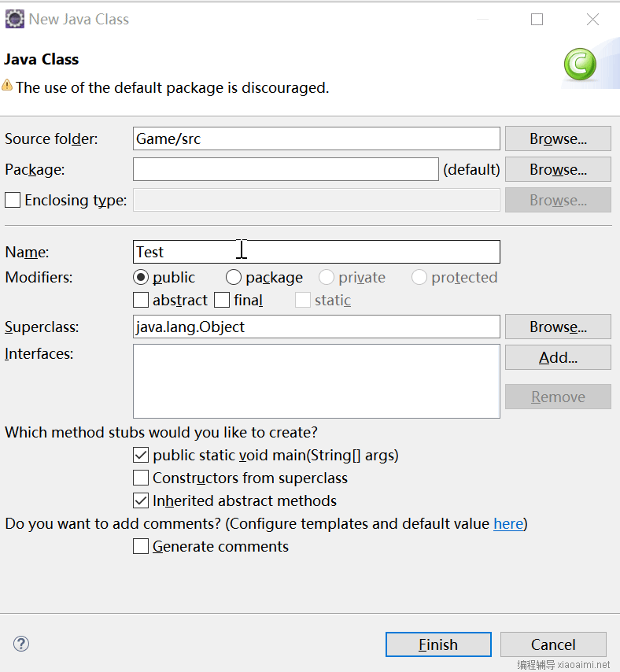620x672 pixels.
Task: Uncheck public static void main stub
Action: pos(141,455)
